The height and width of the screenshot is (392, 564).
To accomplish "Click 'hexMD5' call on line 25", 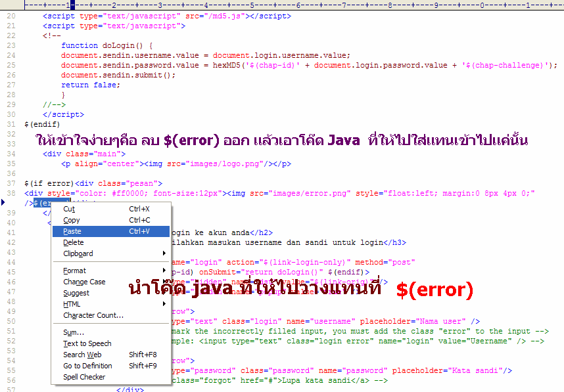I will click(226, 66).
